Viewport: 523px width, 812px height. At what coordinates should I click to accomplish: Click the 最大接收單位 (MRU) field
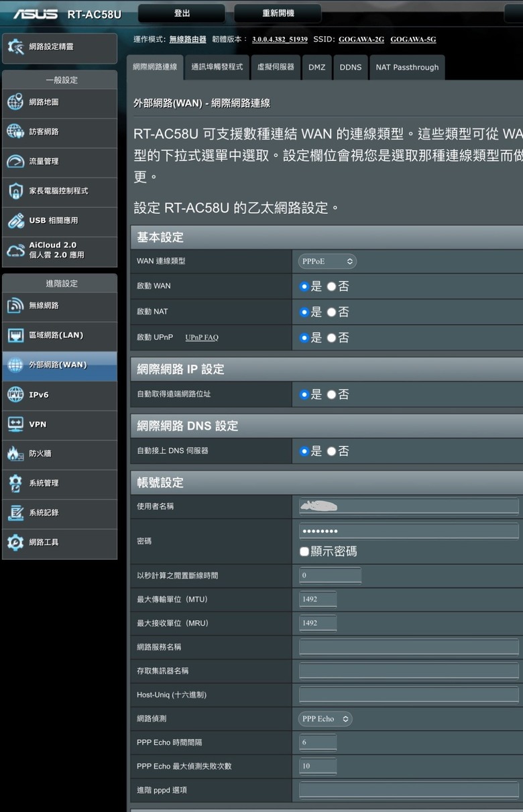pos(318,624)
